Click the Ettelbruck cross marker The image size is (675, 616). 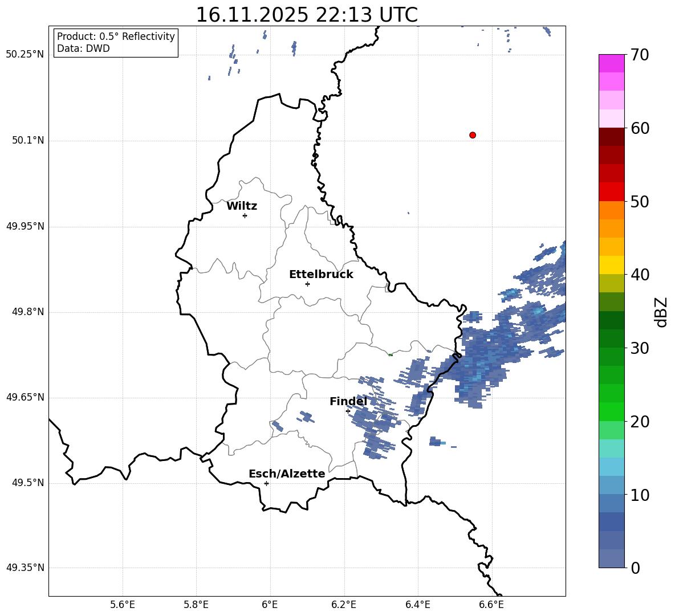point(307,284)
